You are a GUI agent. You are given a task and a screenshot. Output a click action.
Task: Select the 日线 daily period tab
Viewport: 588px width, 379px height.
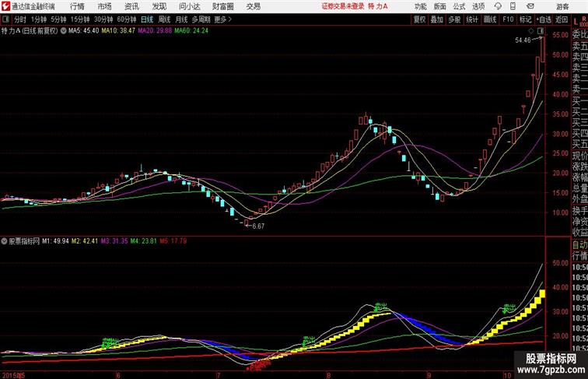(x=147, y=19)
